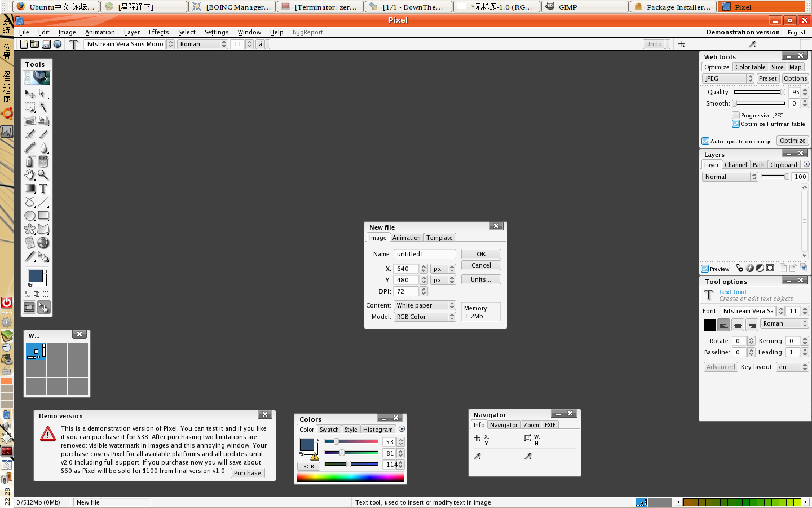This screenshot has width=812, height=508.
Task: Toggle the Preview checkbox in Layers
Action: [705, 269]
